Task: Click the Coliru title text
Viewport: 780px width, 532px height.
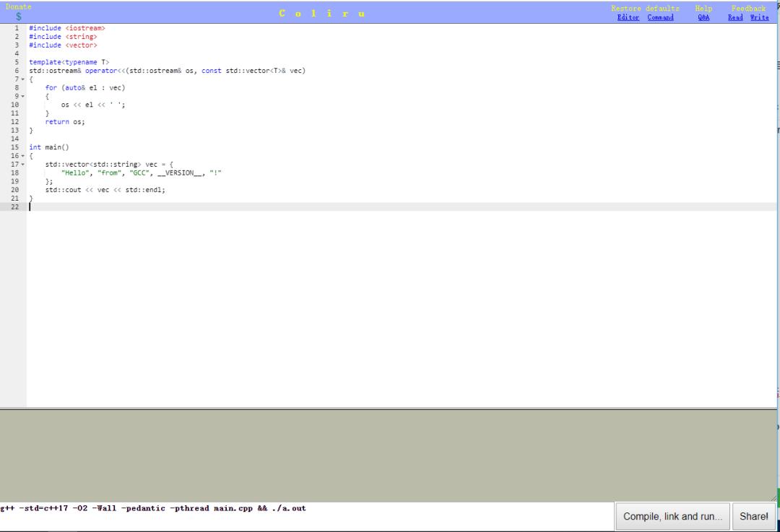Action: pyautogui.click(x=322, y=14)
